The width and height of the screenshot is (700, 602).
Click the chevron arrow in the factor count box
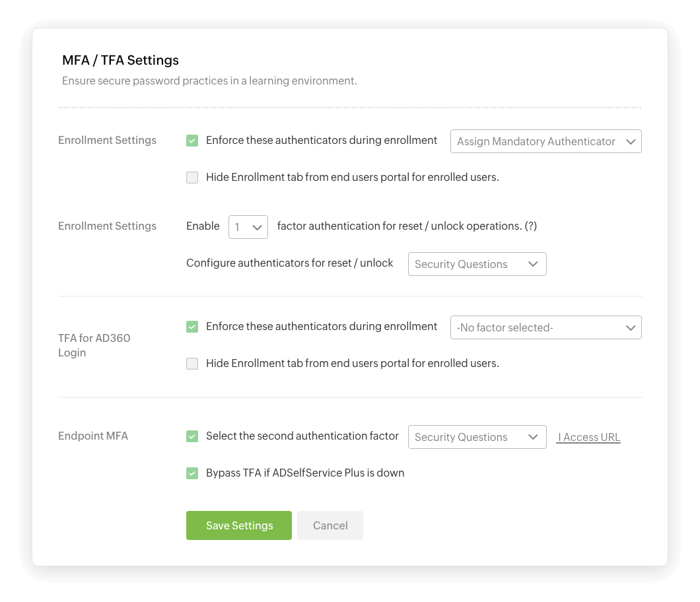click(257, 227)
